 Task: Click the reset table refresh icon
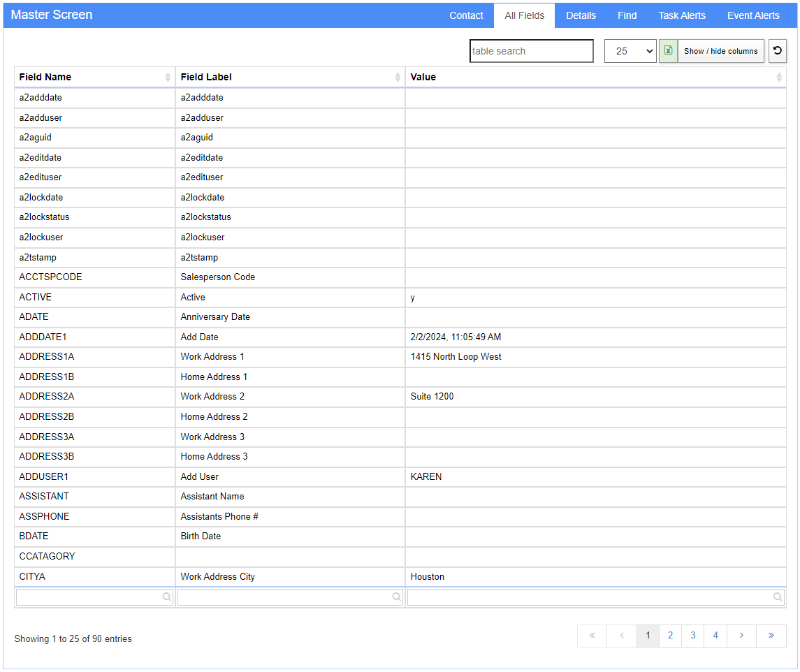coord(778,50)
